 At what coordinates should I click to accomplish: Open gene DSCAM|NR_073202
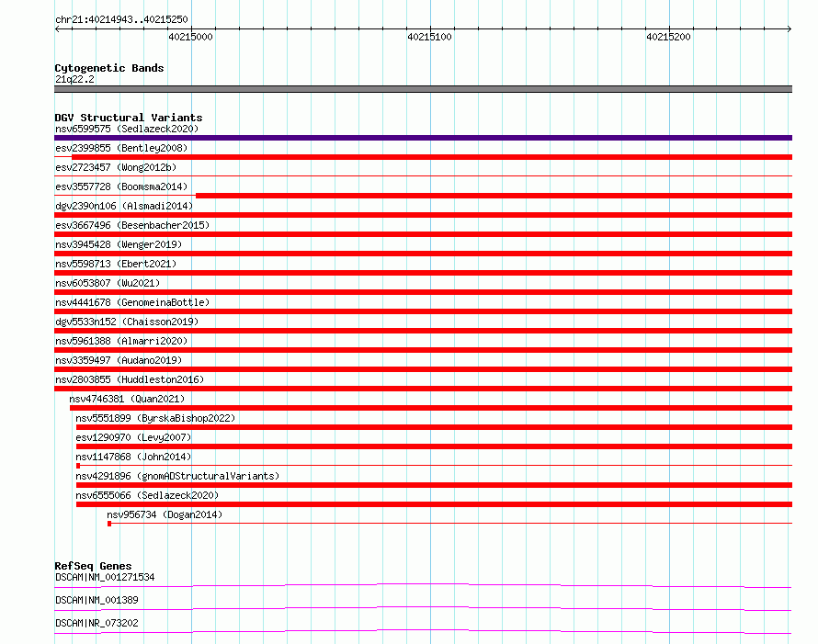coord(97,623)
